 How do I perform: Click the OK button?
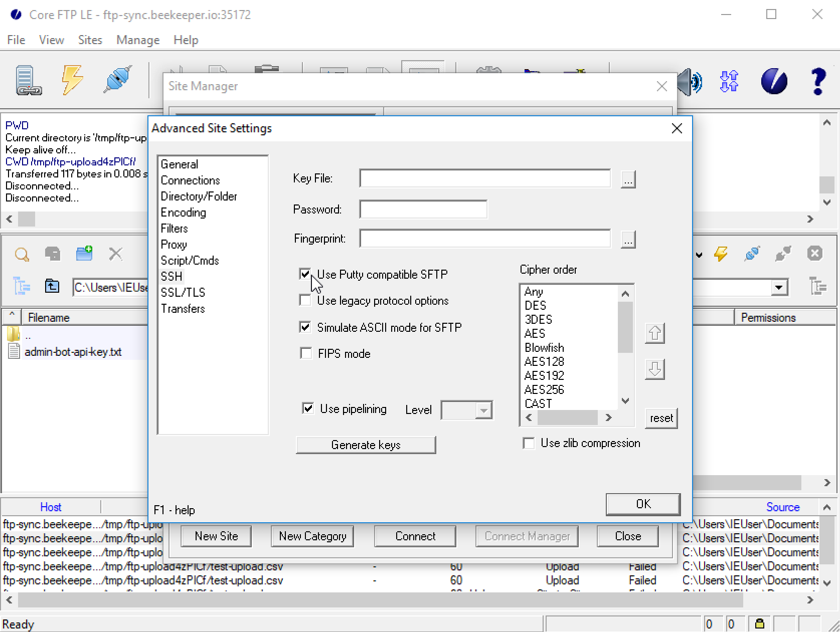[x=643, y=504]
